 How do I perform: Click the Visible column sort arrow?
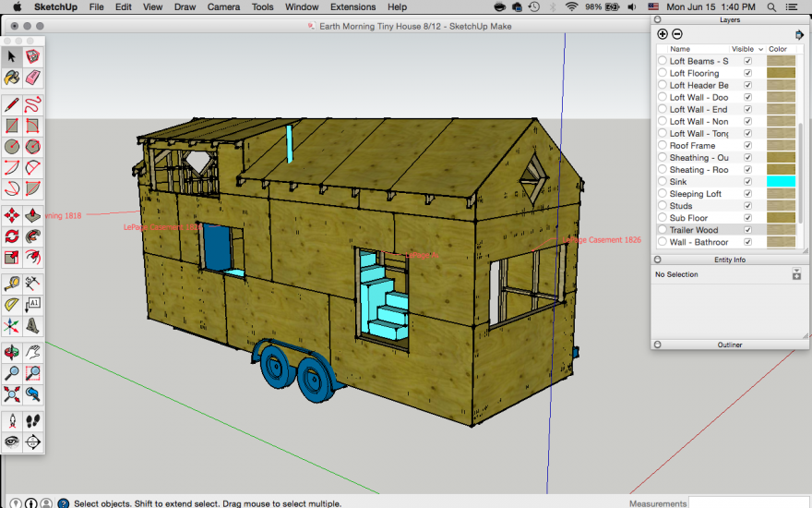pyautogui.click(x=760, y=49)
